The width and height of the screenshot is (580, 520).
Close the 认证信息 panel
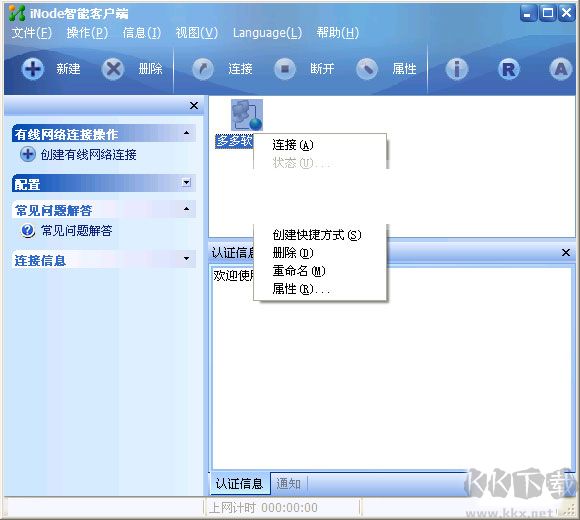pos(566,253)
